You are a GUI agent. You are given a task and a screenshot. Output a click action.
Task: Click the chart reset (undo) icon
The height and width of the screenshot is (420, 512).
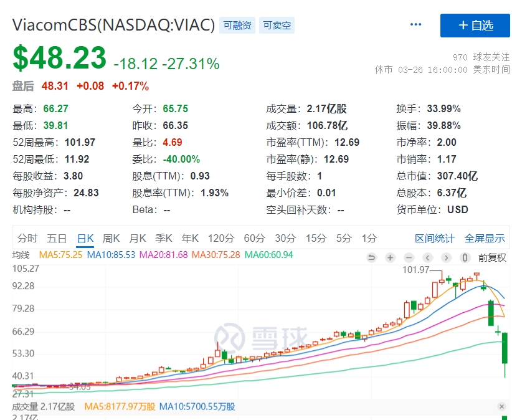point(372,257)
